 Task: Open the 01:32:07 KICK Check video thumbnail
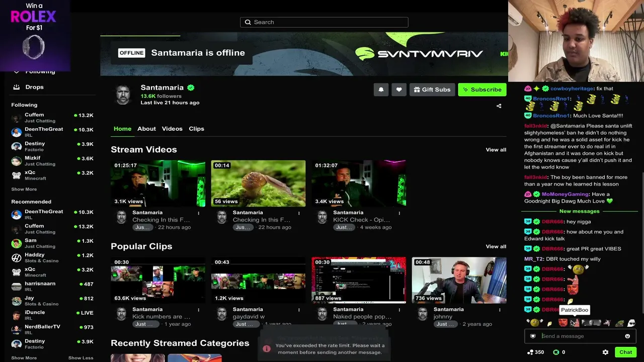pos(359,184)
